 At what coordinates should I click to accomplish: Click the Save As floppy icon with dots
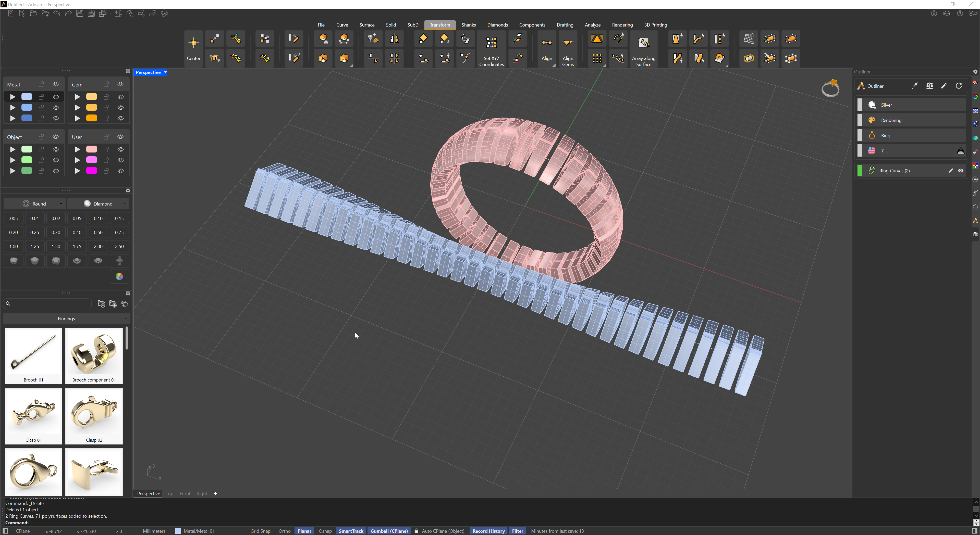pos(91,14)
